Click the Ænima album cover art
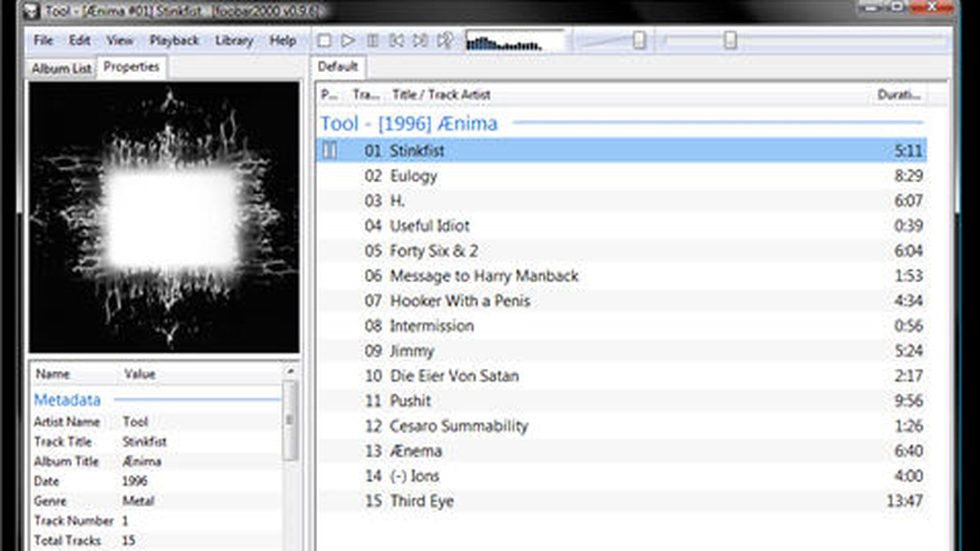 (x=164, y=217)
